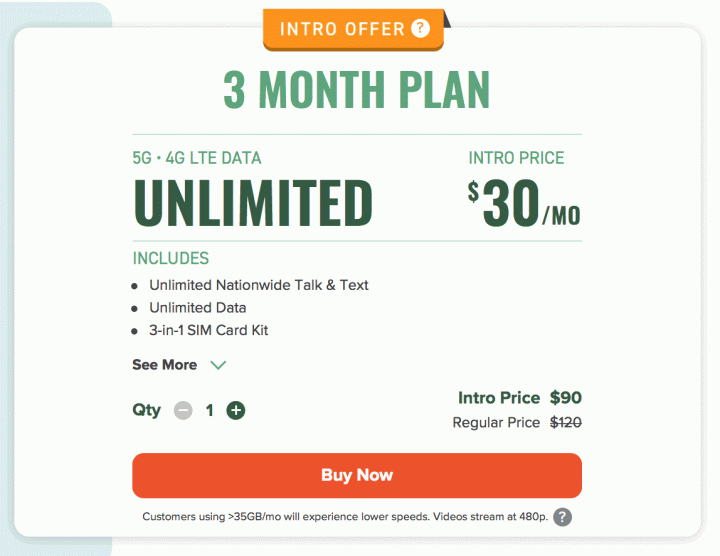
Task: Click the crossed-out Regular Price $120
Action: coord(566,422)
